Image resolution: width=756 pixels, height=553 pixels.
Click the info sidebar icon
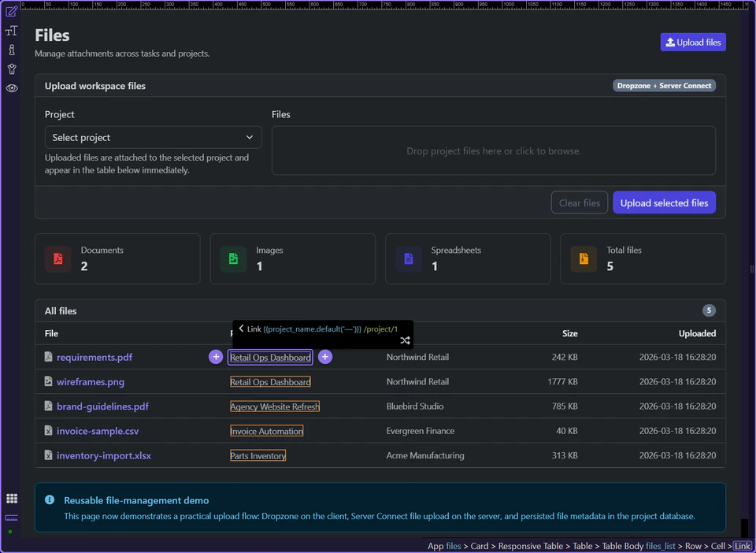pyautogui.click(x=11, y=50)
